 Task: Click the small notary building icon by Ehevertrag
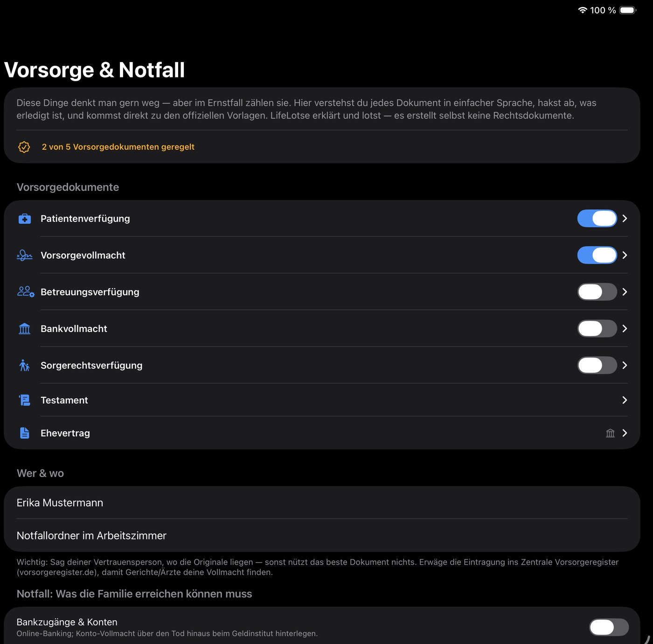(x=610, y=433)
